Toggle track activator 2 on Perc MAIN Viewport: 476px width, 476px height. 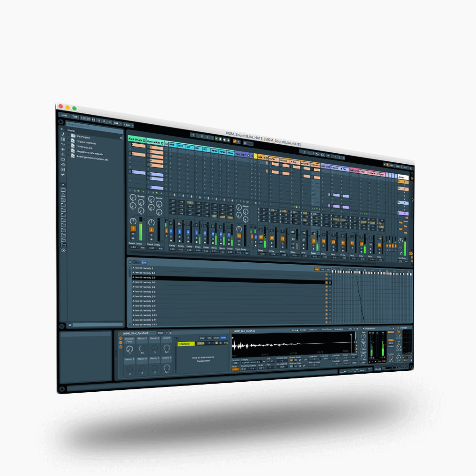coord(151,230)
